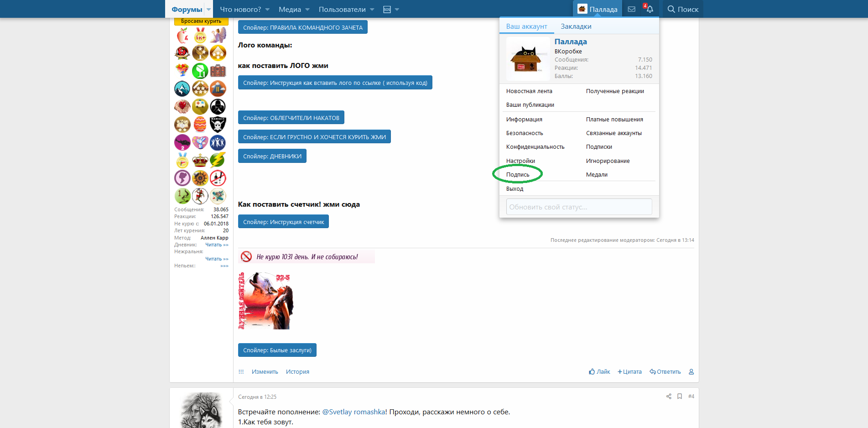Expand the logo insertion instruction spoiler
The height and width of the screenshot is (428, 868).
coord(335,83)
